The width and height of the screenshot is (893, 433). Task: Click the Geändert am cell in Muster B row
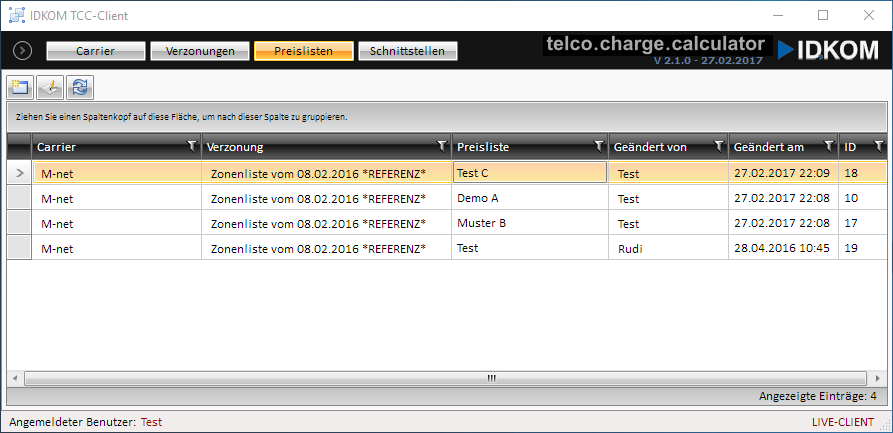[x=784, y=223]
